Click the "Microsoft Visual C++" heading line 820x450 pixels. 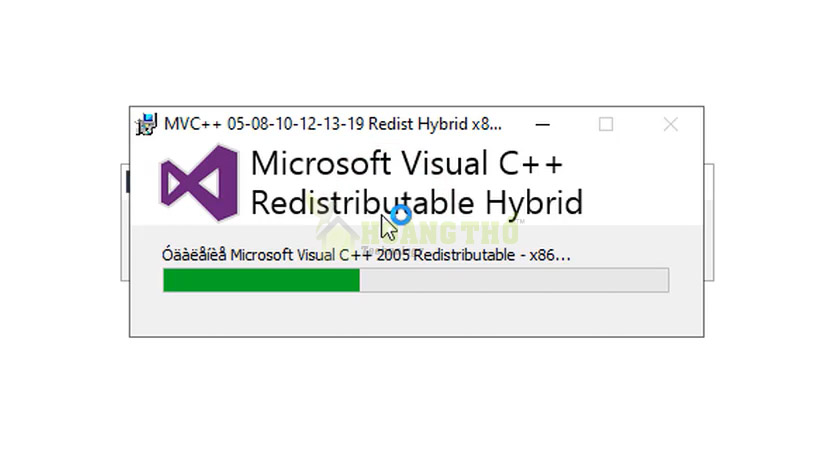[406, 163]
